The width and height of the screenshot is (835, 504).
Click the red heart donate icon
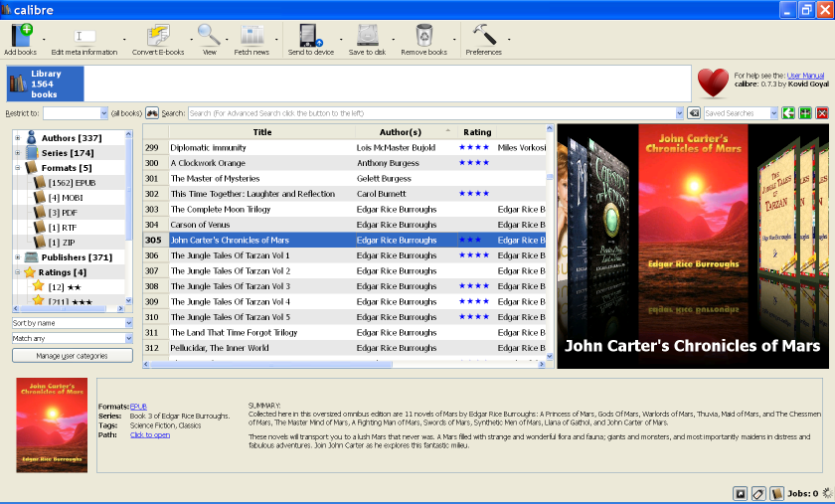[x=713, y=84]
